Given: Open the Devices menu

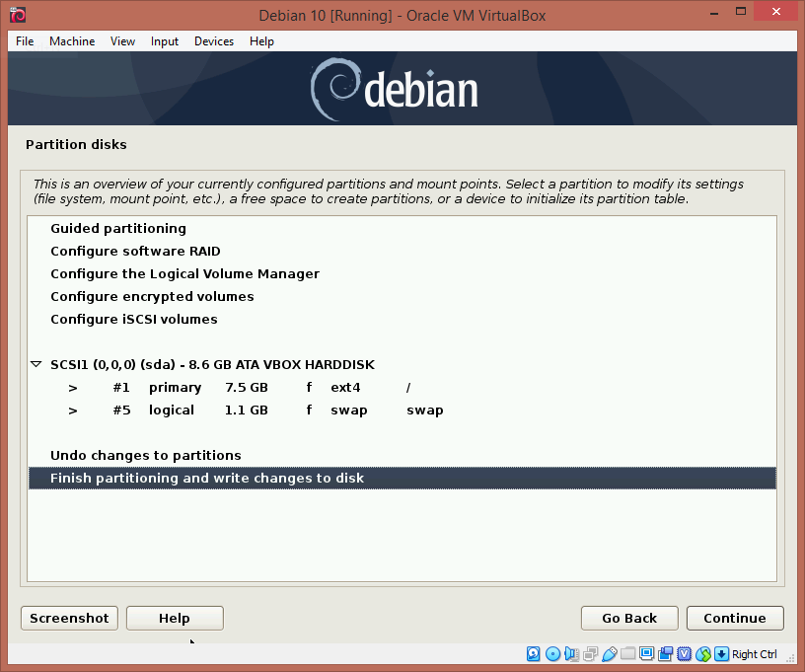Looking at the screenshot, I should [214, 41].
